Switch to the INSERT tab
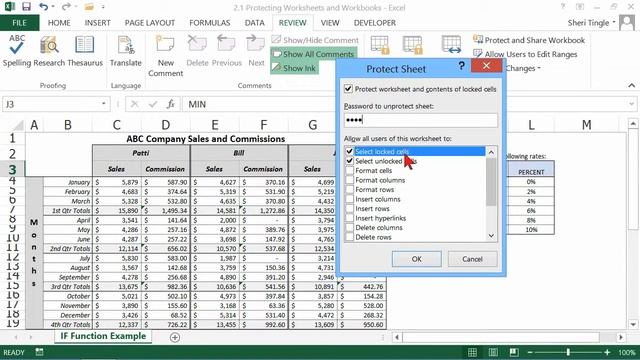640x360 pixels. [98, 23]
